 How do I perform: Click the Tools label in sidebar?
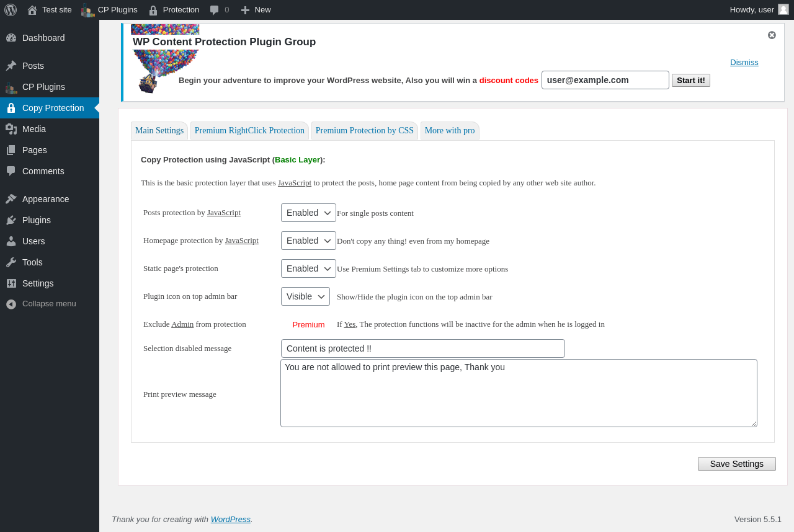pos(32,262)
